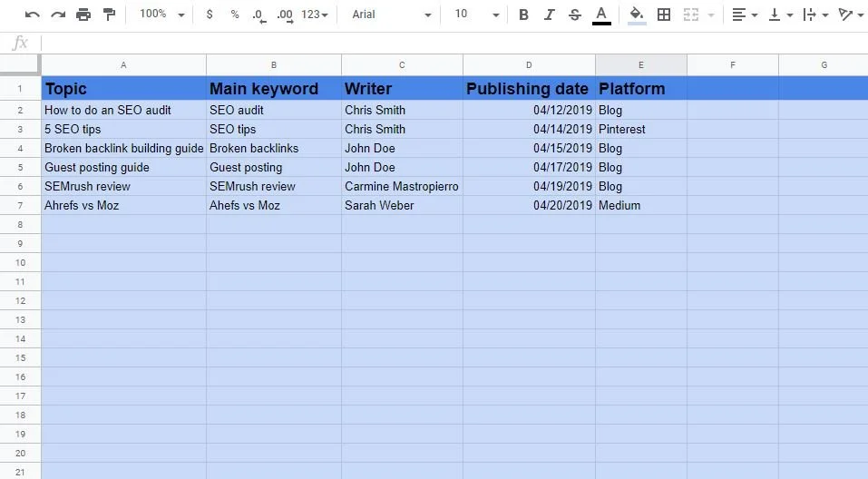Click the formula bar input field
The height and width of the screenshot is (479, 868).
[x=454, y=43]
